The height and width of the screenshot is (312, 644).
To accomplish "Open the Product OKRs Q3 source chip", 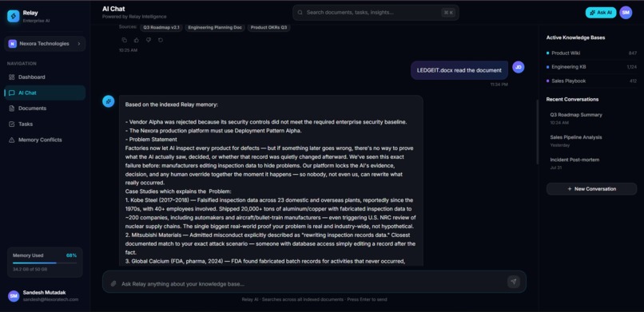I will 268,27.
